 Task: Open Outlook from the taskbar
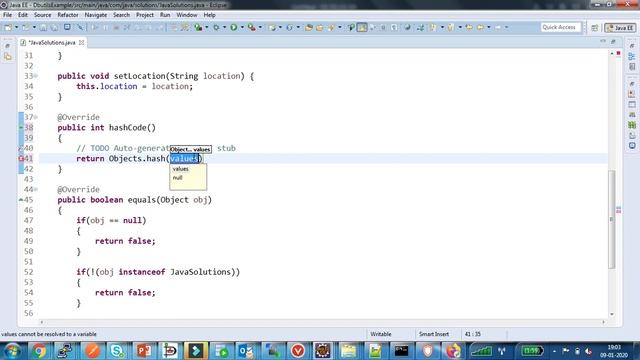[246, 351]
